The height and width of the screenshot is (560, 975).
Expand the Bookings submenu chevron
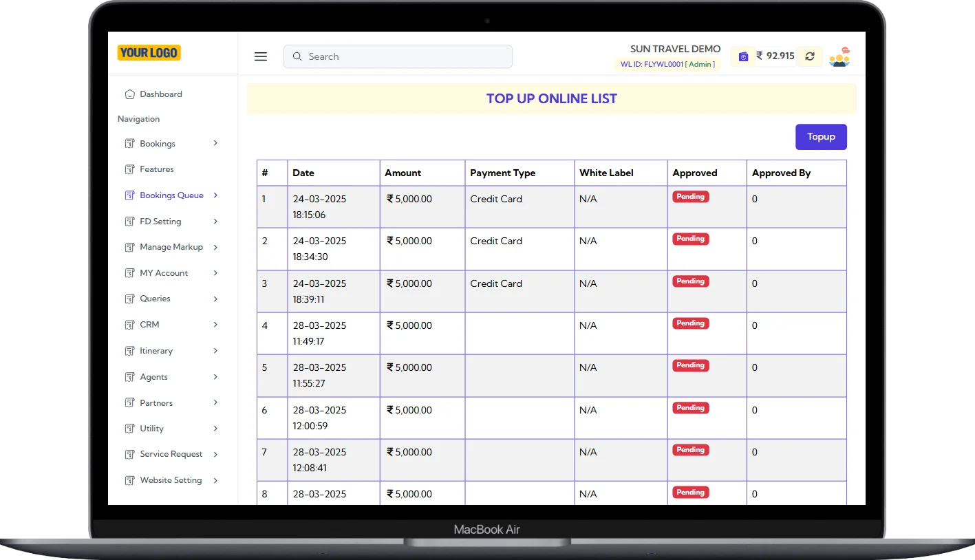click(x=215, y=143)
